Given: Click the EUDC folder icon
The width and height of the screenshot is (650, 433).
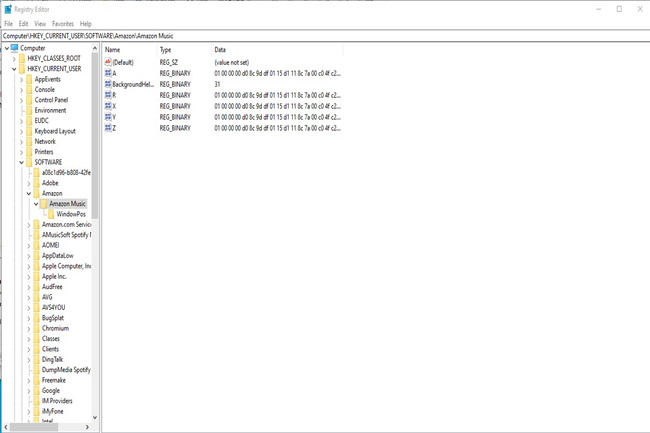Looking at the screenshot, I should click(29, 121).
